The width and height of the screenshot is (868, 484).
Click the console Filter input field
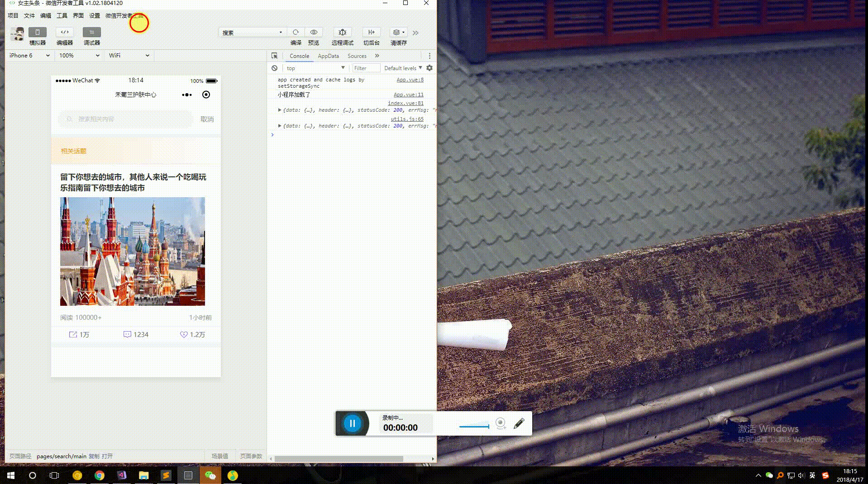366,68
